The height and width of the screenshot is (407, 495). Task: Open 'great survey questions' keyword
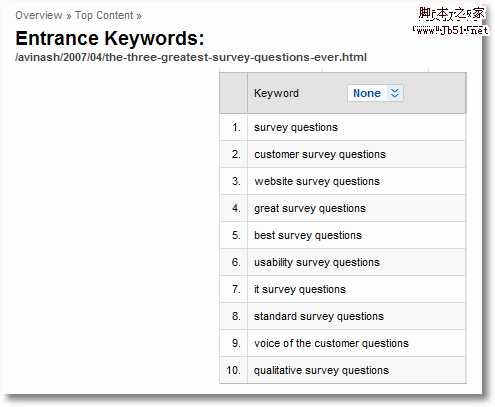(x=310, y=208)
